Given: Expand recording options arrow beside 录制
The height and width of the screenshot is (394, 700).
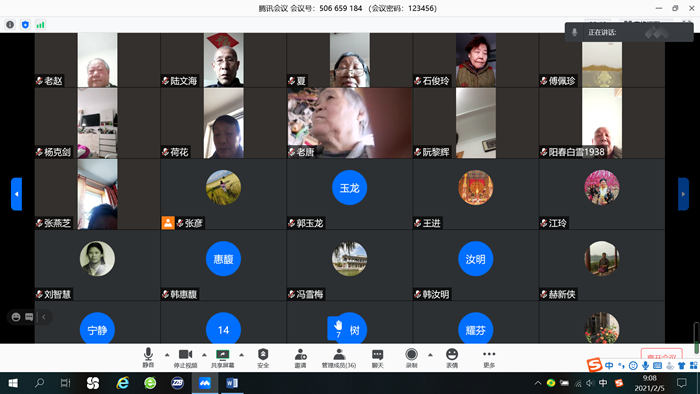Looking at the screenshot, I should pos(430,355).
